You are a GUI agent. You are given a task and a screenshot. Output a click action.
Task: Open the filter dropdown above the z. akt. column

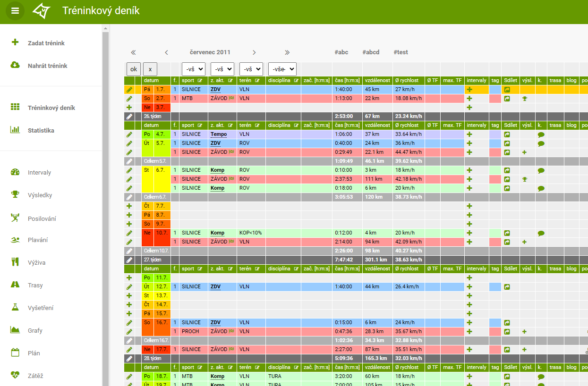[x=222, y=69]
